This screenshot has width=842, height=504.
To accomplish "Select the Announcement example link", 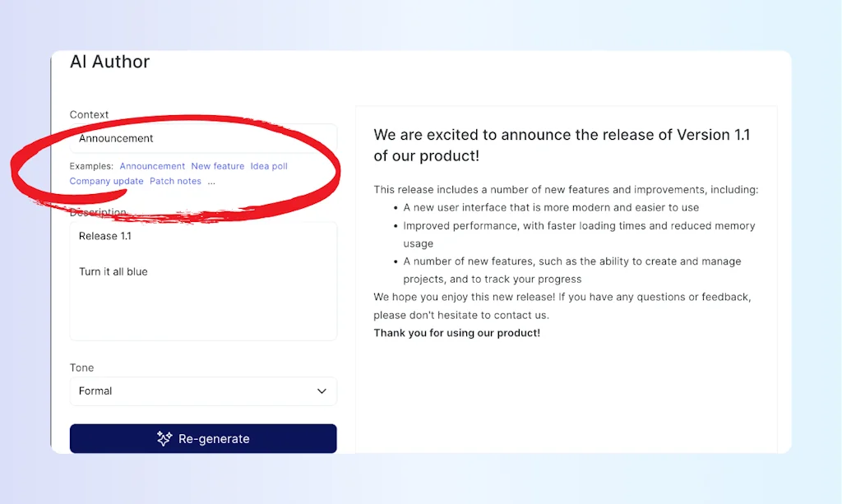I will (x=152, y=166).
